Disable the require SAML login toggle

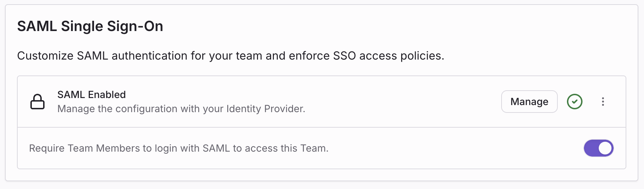(x=598, y=148)
